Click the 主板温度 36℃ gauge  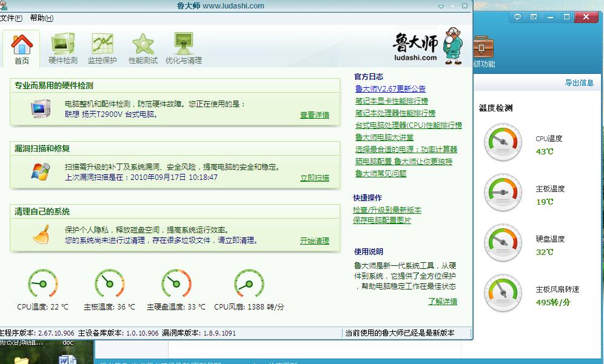click(109, 283)
